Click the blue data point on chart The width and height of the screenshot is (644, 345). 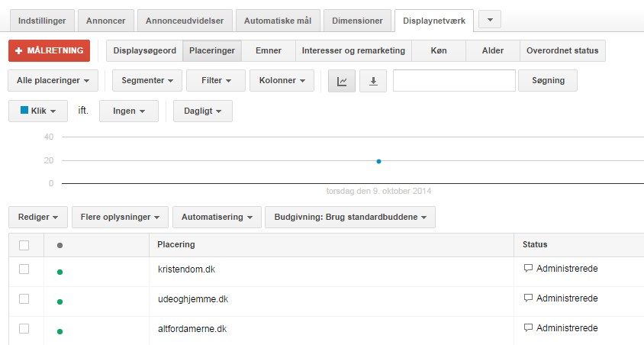click(x=378, y=161)
